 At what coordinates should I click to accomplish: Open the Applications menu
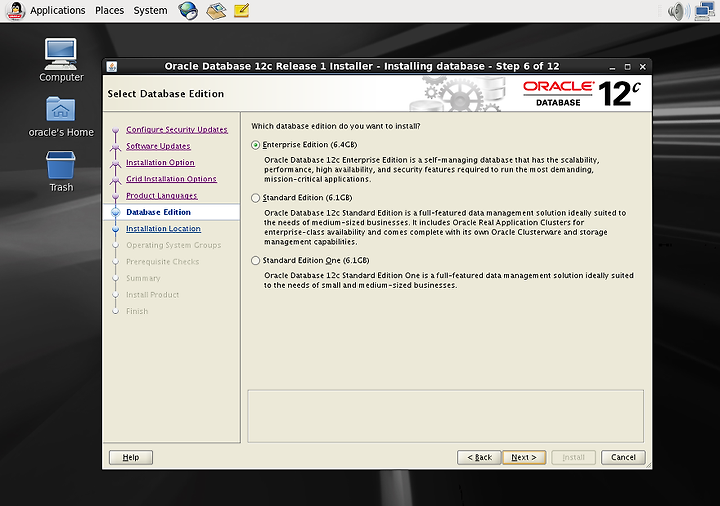click(x=57, y=10)
